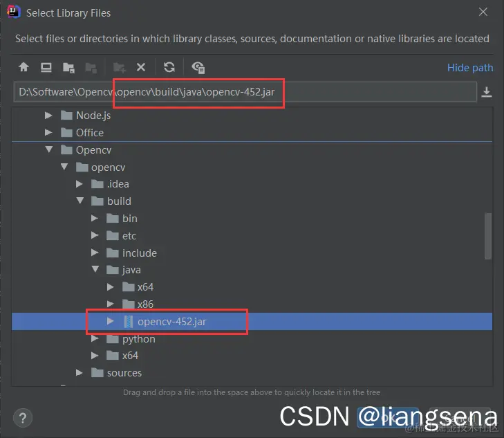Refresh the file tree

pyautogui.click(x=169, y=67)
